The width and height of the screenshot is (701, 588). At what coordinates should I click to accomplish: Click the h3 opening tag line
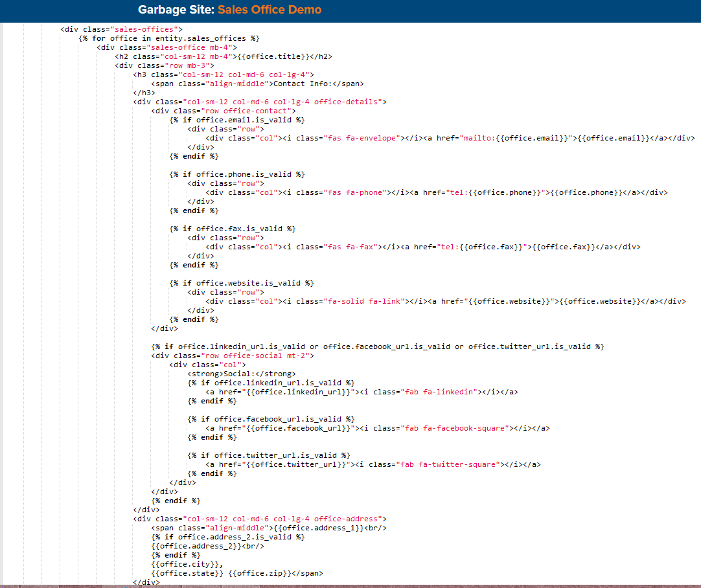click(x=224, y=74)
